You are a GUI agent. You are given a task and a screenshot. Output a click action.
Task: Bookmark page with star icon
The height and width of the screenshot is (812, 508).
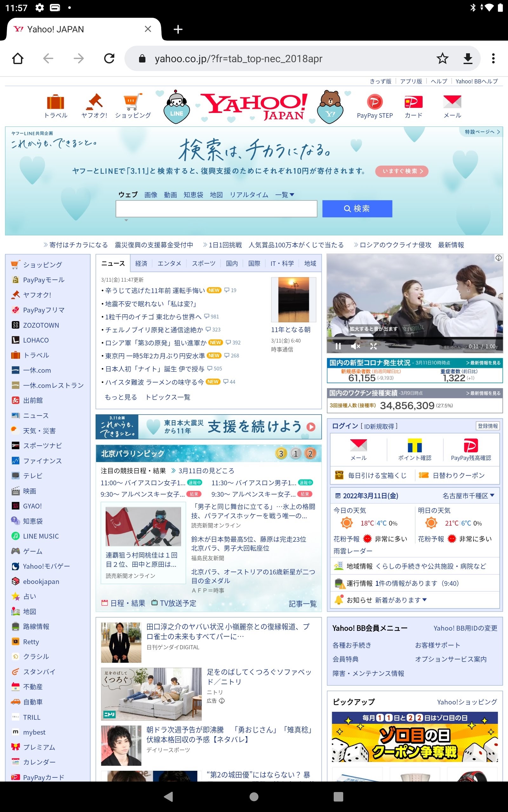click(x=442, y=58)
